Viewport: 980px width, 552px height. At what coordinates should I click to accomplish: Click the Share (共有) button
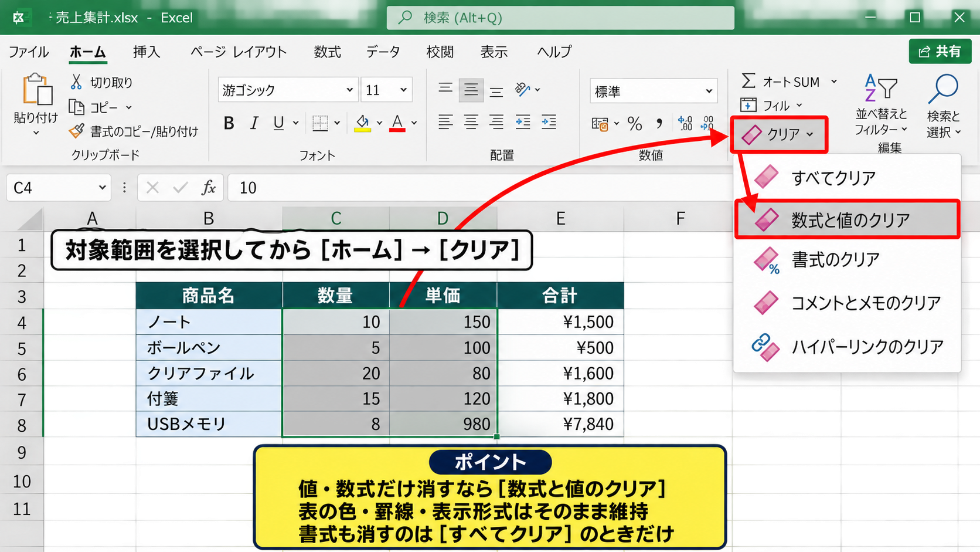(940, 52)
